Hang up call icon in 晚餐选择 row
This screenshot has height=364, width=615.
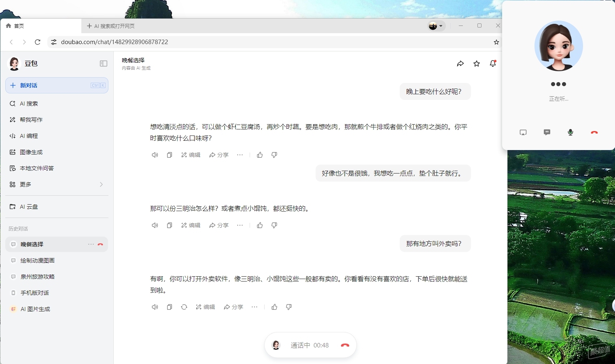[x=100, y=244]
